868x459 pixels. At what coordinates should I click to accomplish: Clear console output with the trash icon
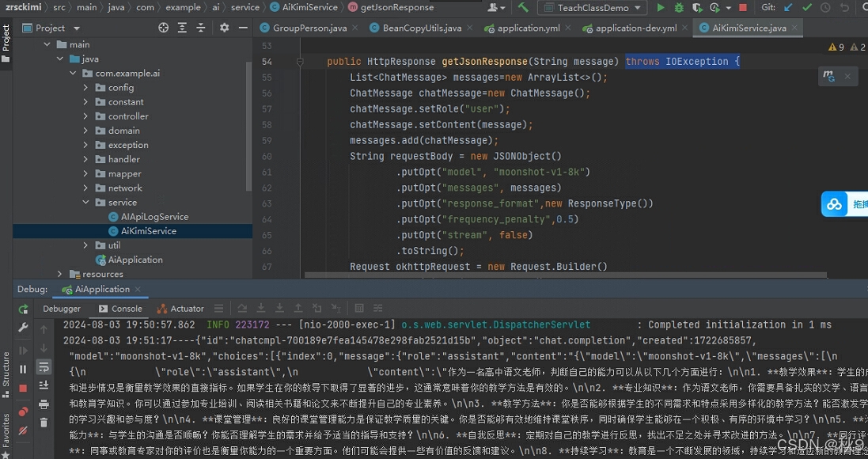[44, 423]
